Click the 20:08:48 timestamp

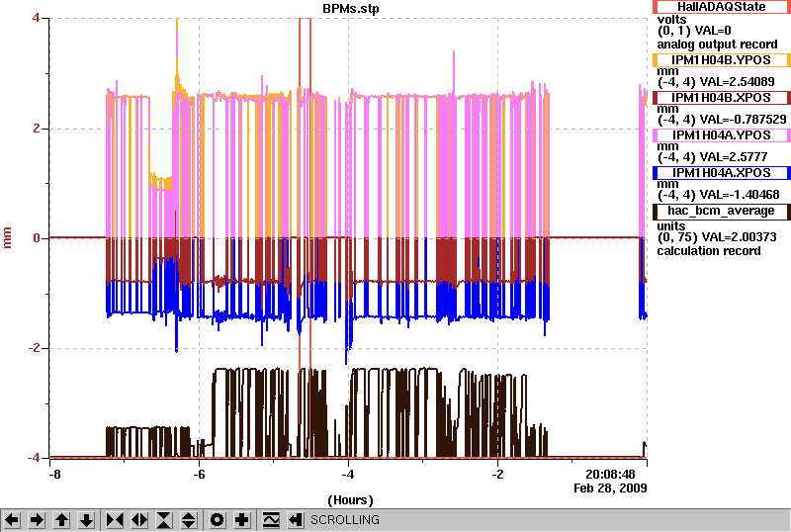coord(610,475)
